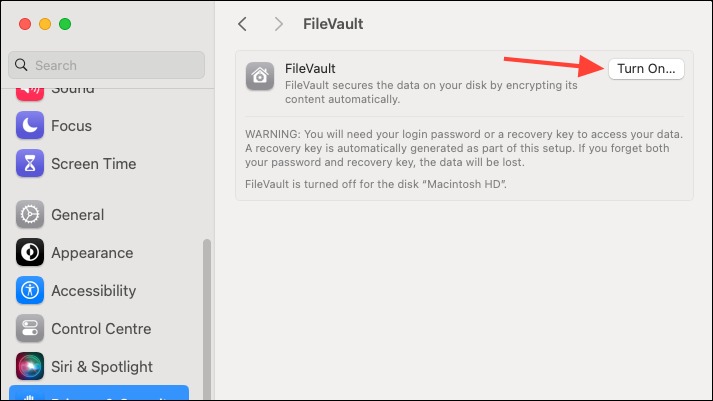The height and width of the screenshot is (401, 713).
Task: Open the Focus settings moon icon
Action: [x=30, y=125]
